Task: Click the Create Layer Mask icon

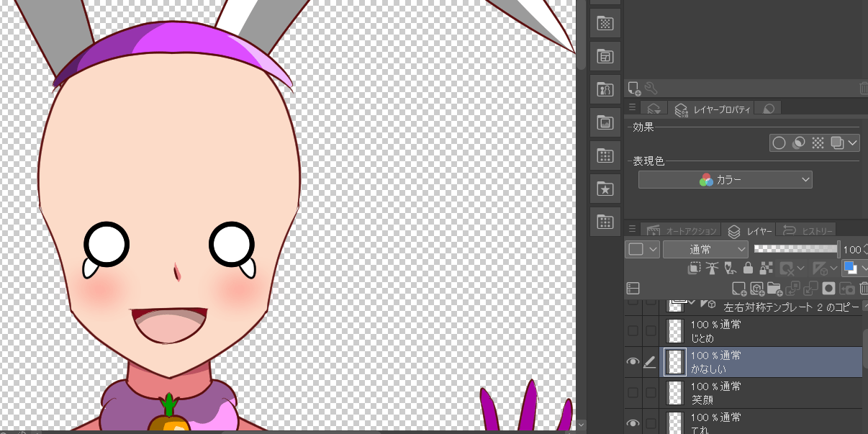Action: click(x=828, y=289)
